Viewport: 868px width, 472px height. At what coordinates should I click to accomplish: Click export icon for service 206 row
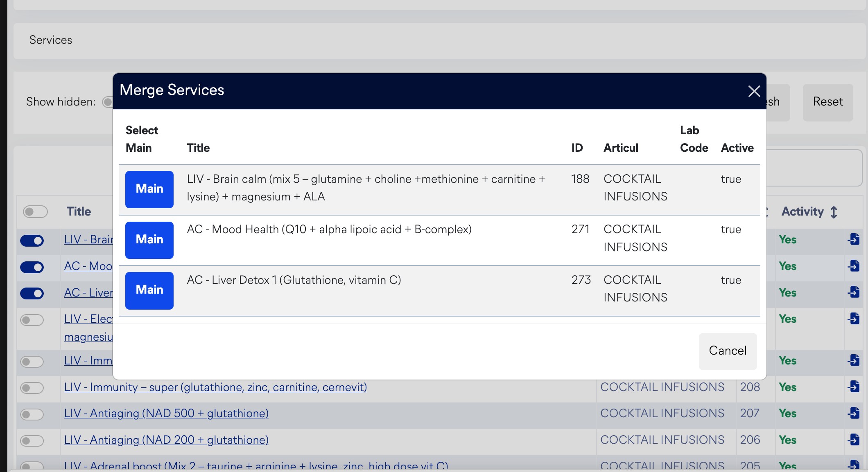(x=854, y=440)
